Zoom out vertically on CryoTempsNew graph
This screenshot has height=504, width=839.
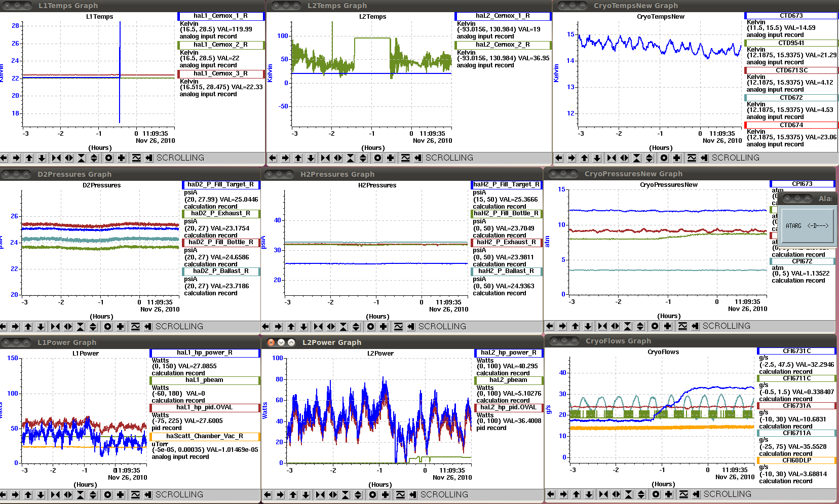pyautogui.click(x=649, y=158)
